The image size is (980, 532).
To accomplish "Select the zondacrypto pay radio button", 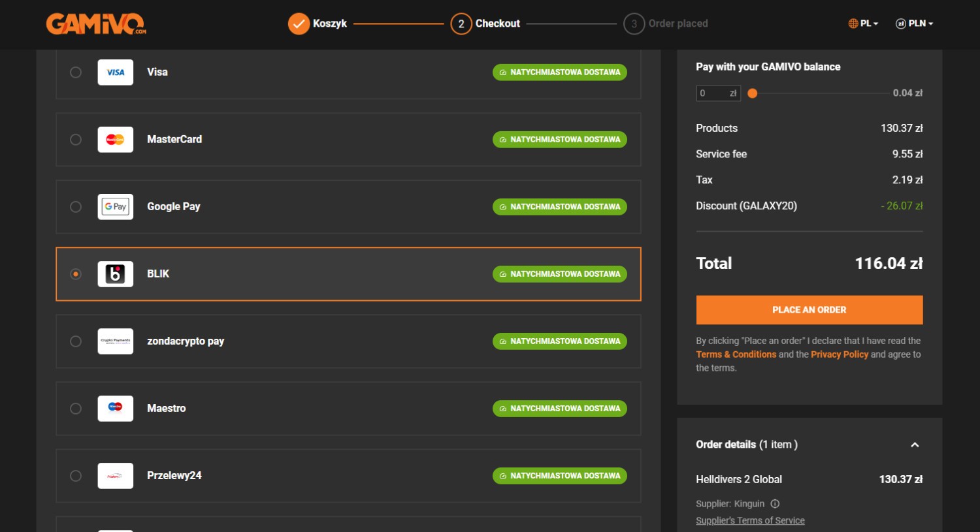I will pos(76,341).
